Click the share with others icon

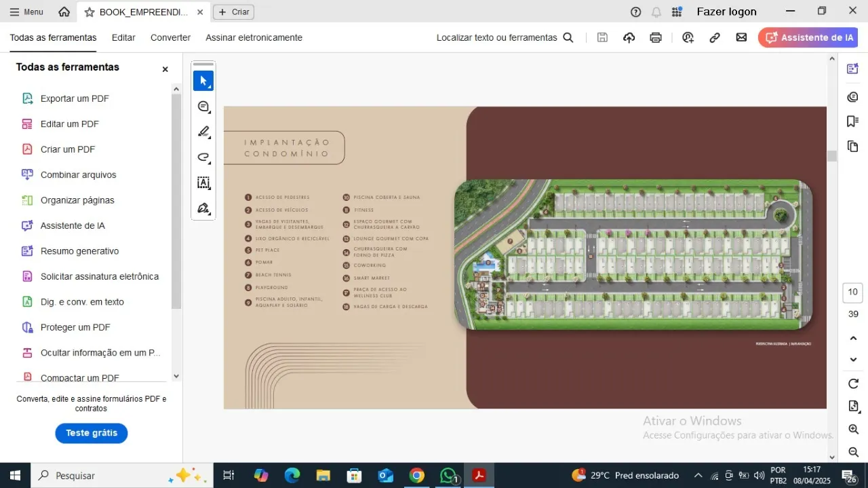tap(688, 37)
